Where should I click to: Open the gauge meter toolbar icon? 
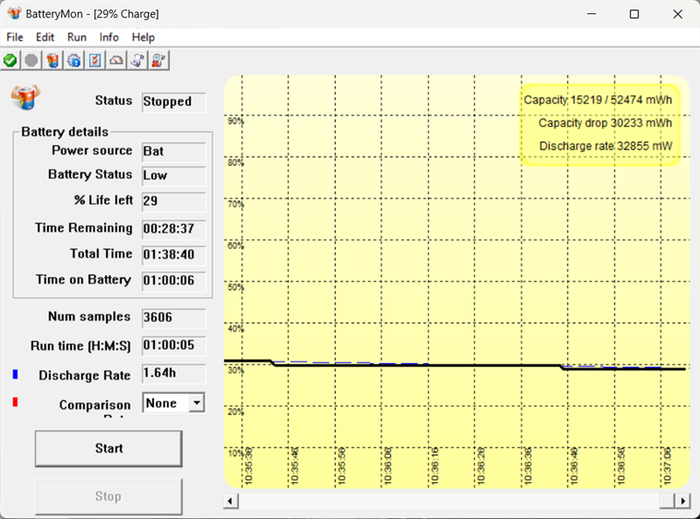(x=116, y=60)
